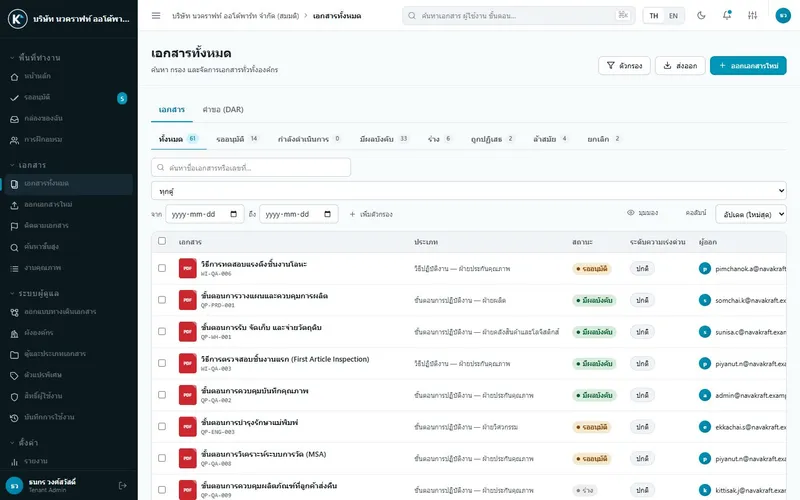Select status tab with count 14
This screenshot has width=800, height=500.
pos(237,139)
